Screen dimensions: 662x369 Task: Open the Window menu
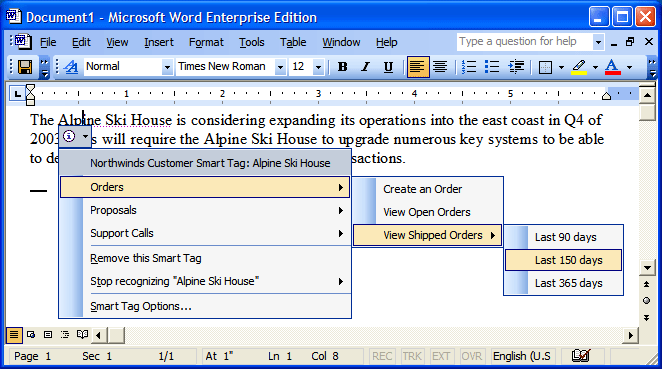pos(341,42)
